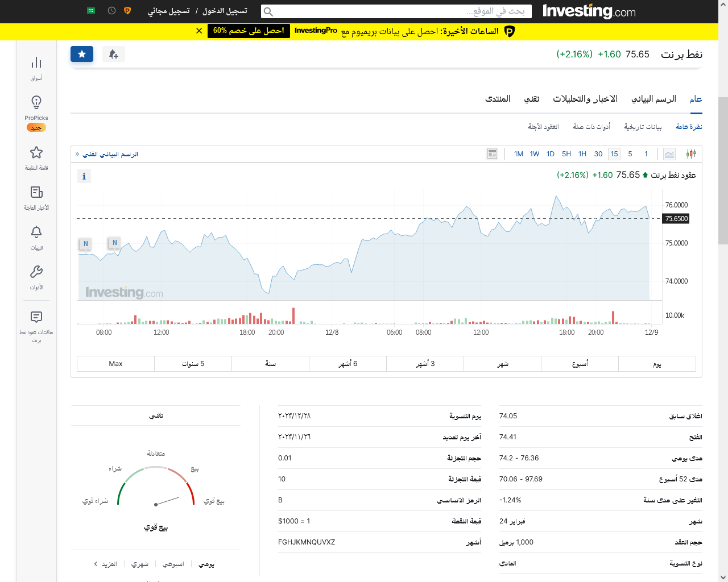Viewport: 728px width, 582px height.
Task: Click the chart news layout icon
Action: point(492,154)
